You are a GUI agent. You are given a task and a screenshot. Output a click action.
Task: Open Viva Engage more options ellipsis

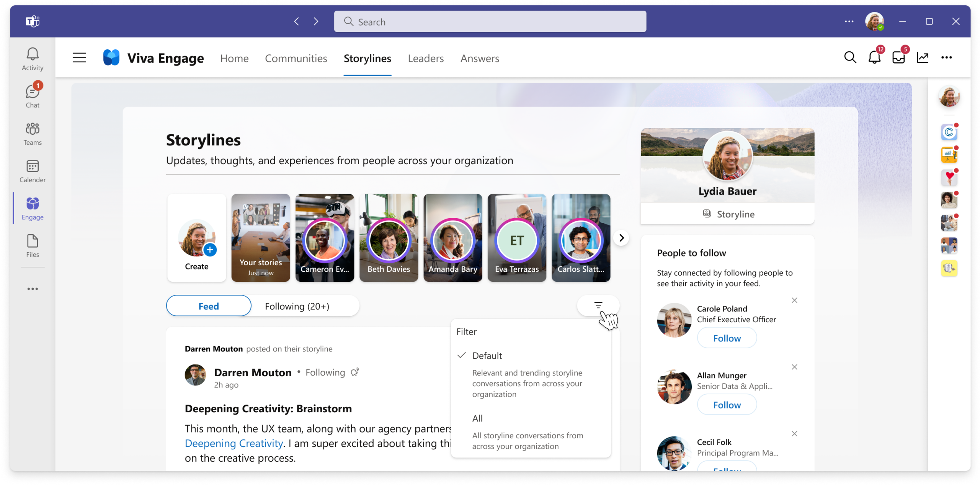coord(946,57)
